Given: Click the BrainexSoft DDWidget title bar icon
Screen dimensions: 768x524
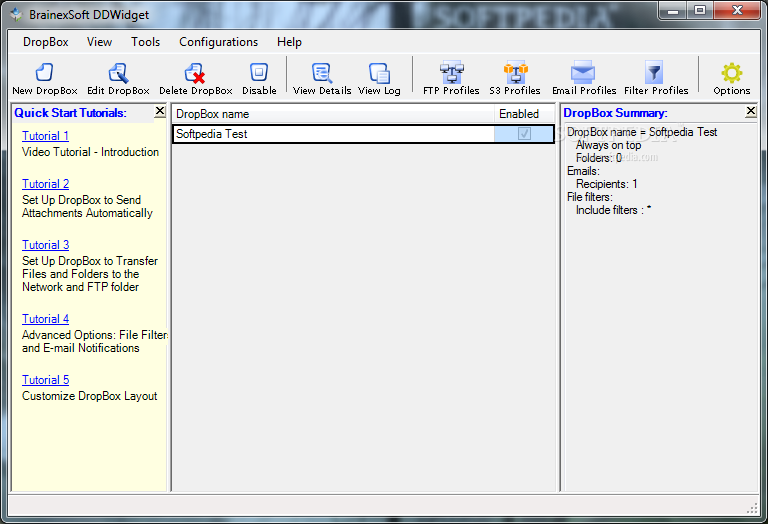Looking at the screenshot, I should [x=16, y=15].
